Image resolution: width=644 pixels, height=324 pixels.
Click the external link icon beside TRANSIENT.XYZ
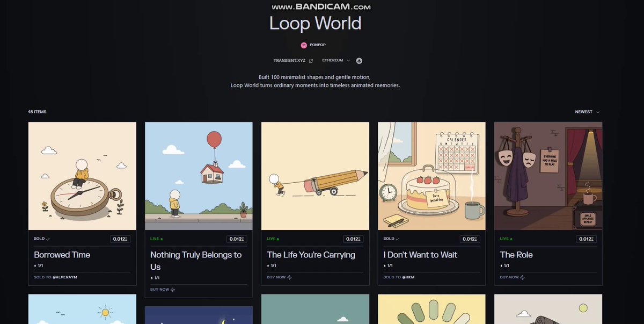tap(311, 61)
